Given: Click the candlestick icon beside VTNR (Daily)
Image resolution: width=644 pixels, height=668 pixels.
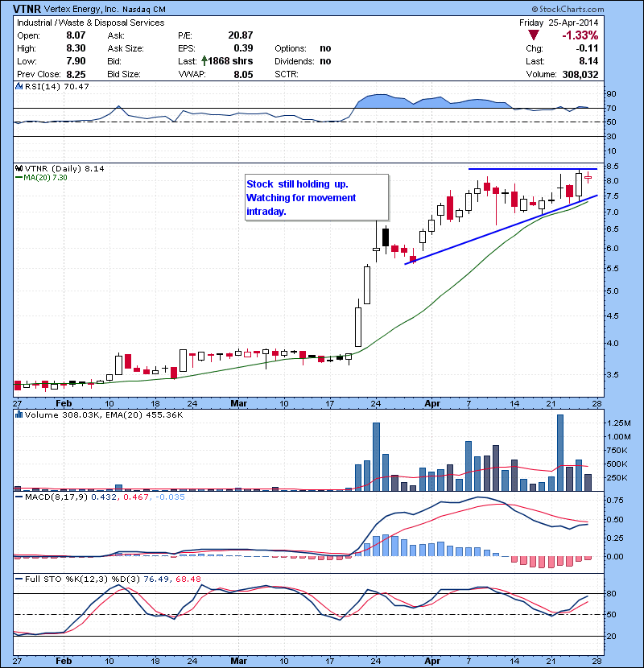Looking at the screenshot, I should pos(19,169).
